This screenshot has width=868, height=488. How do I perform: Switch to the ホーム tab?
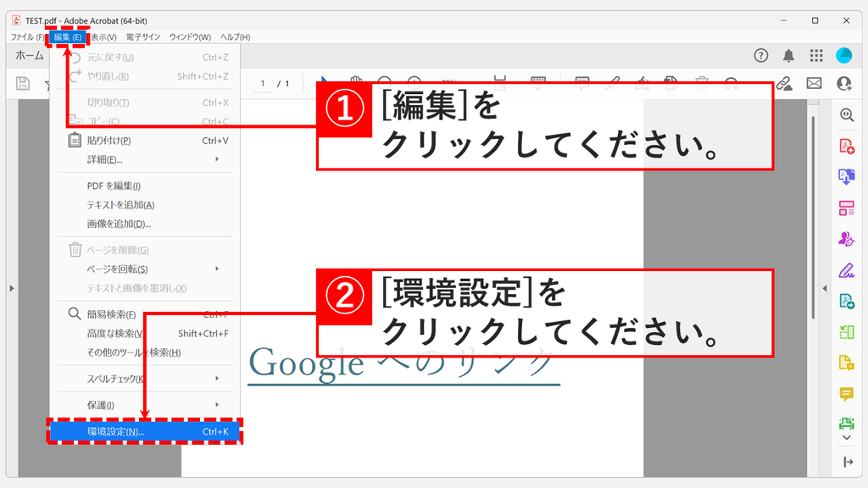point(30,55)
